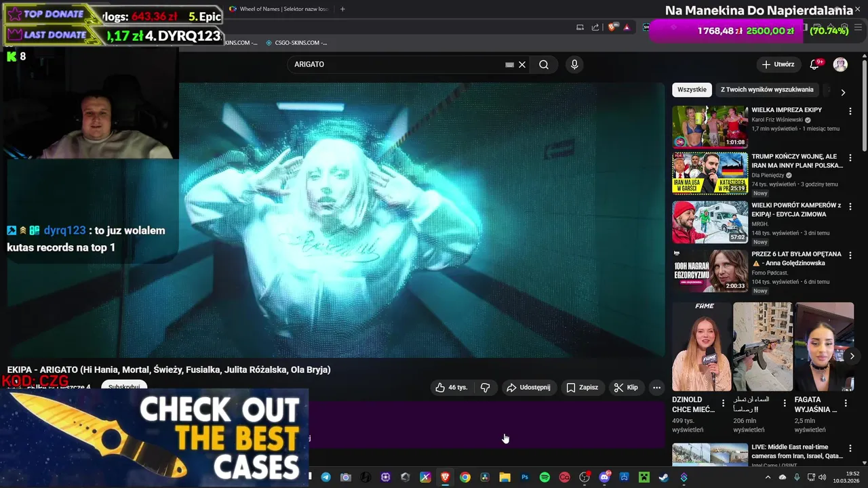This screenshot has height=488, width=868.
Task: Click the video title EKIPA - ARIGATO
Action: coord(169,369)
